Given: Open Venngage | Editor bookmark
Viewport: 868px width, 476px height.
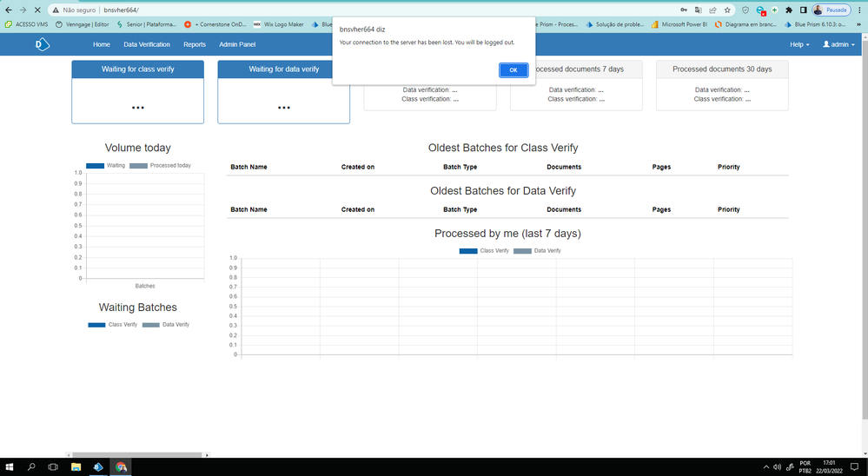Looking at the screenshot, I should point(82,24).
